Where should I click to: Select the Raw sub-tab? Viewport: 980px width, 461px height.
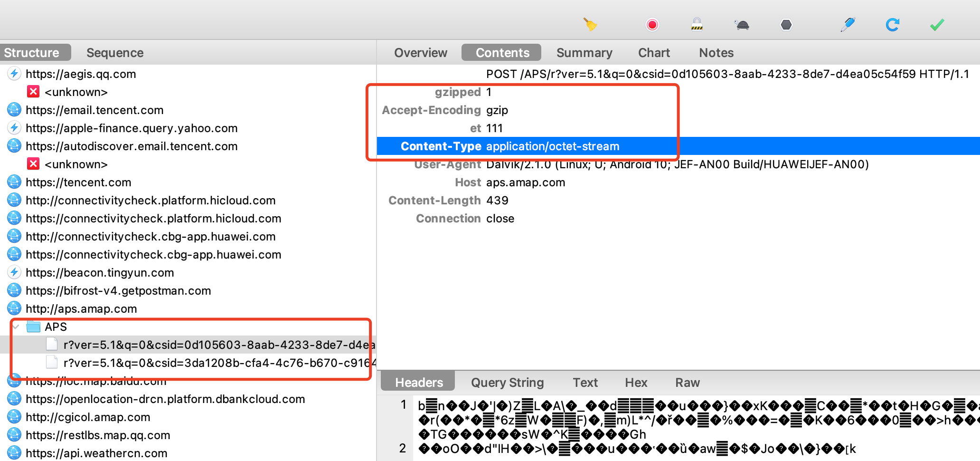coord(687,382)
